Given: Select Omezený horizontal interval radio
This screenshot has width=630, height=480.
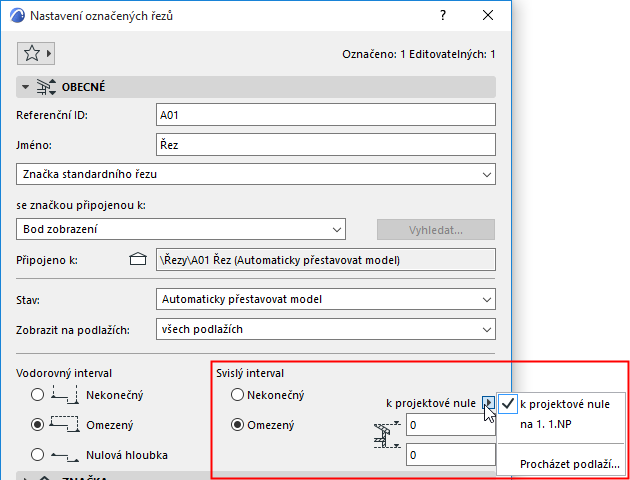Looking at the screenshot, I should [37, 425].
